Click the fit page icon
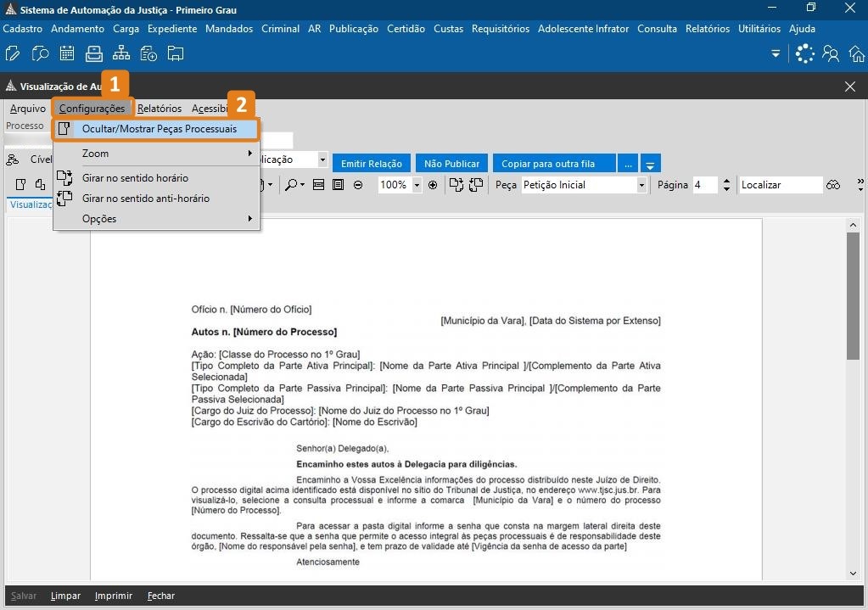The width and height of the screenshot is (868, 610). [339, 185]
